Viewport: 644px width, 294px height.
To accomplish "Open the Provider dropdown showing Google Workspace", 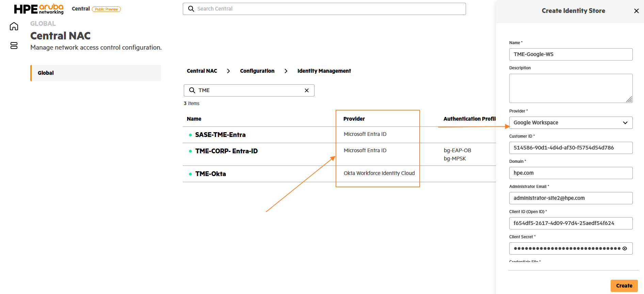I will pos(571,123).
